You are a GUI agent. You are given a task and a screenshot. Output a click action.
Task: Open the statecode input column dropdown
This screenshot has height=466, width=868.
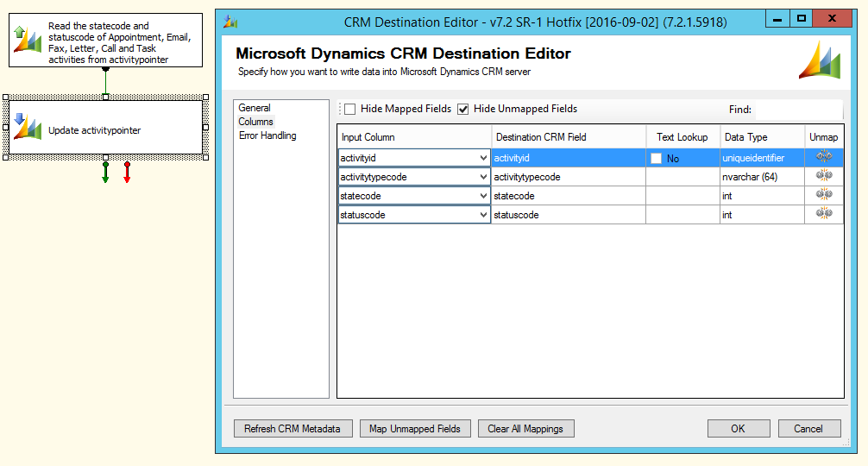[x=483, y=195]
